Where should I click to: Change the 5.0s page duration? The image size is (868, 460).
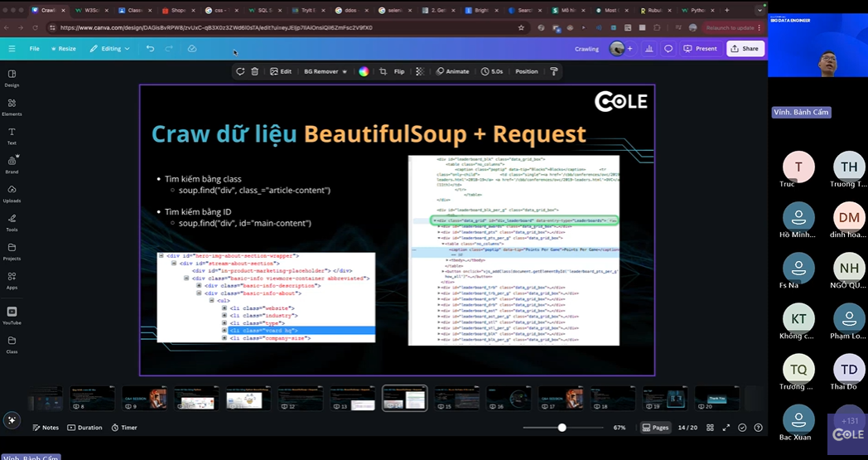pos(492,71)
